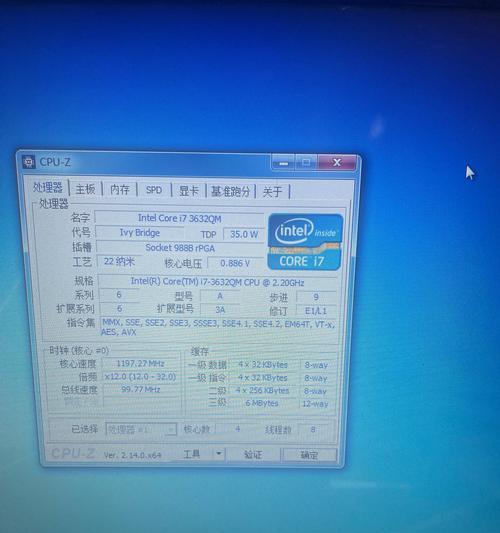Click the extended model value 3A
The height and width of the screenshot is (533, 500).
(220, 310)
